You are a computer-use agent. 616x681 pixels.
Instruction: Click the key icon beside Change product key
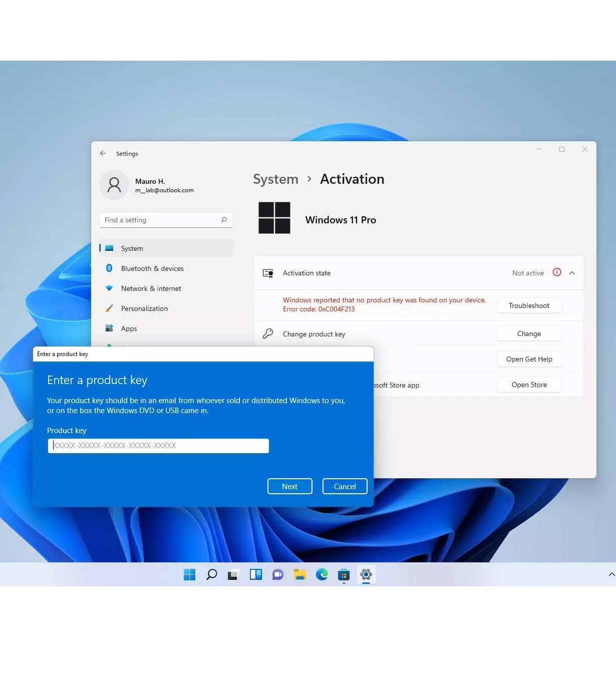(268, 333)
